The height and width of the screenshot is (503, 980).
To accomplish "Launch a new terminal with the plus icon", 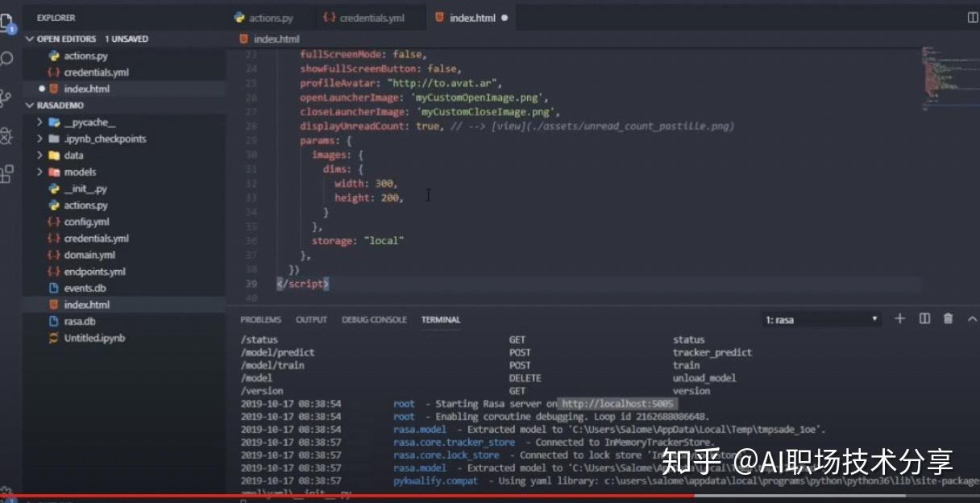I will coord(899,318).
